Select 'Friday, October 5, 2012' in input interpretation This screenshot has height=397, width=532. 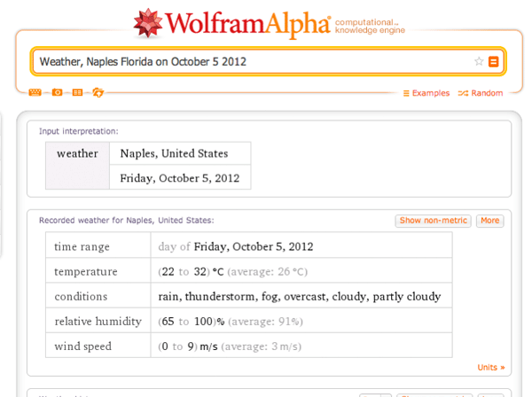coord(180,177)
